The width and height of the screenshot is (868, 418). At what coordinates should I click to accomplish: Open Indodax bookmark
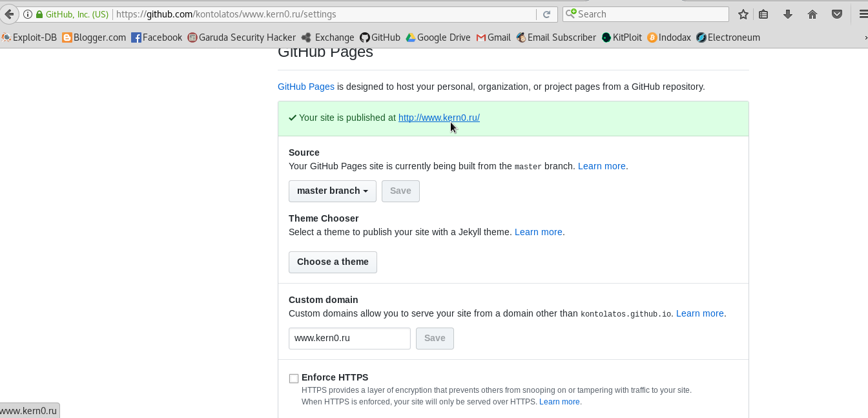669,37
